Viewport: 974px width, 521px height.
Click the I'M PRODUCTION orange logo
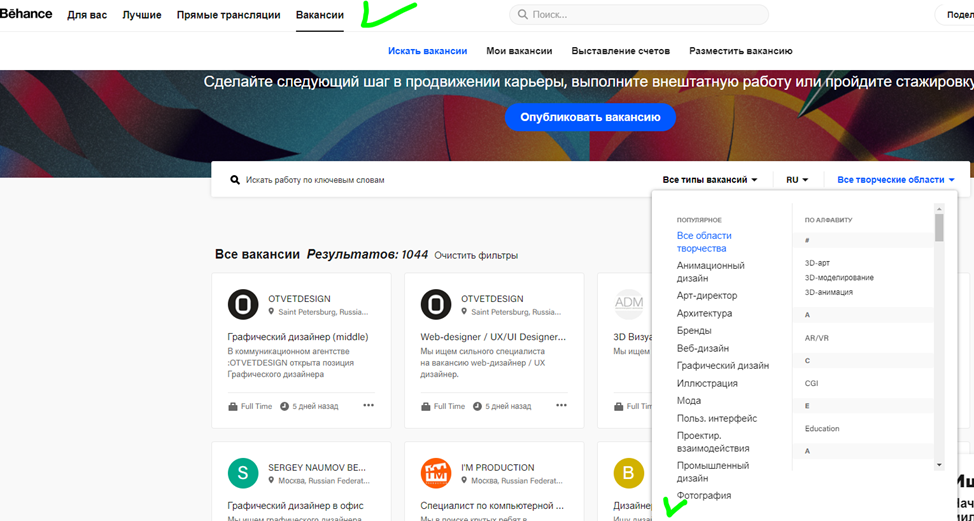tap(436, 473)
